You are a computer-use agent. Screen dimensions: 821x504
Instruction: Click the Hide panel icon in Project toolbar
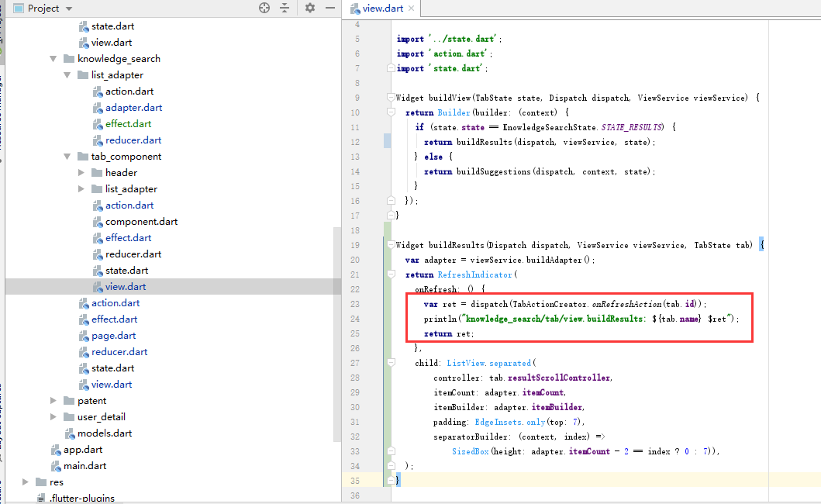[329, 8]
